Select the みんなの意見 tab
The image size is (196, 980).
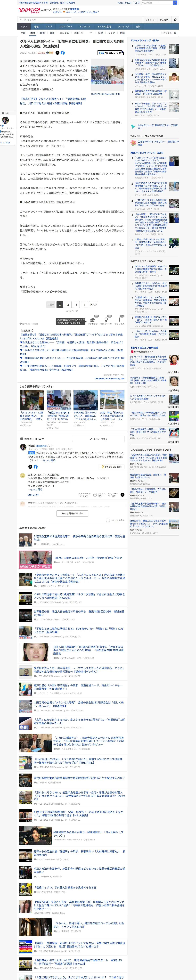point(104,27)
